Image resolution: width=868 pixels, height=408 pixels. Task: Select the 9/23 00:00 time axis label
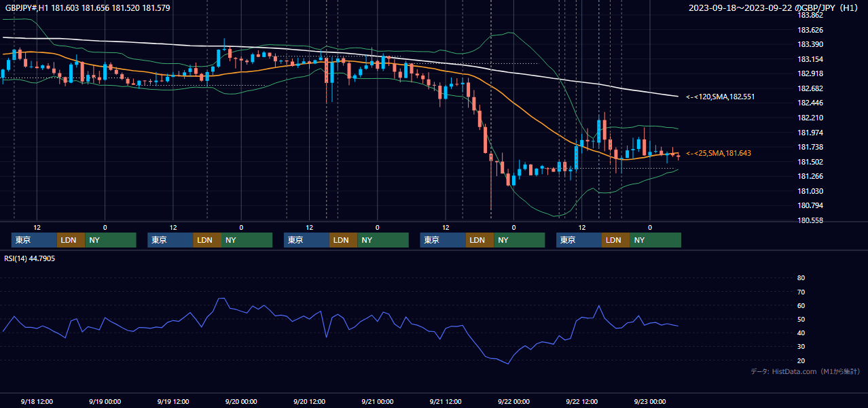pyautogui.click(x=650, y=401)
